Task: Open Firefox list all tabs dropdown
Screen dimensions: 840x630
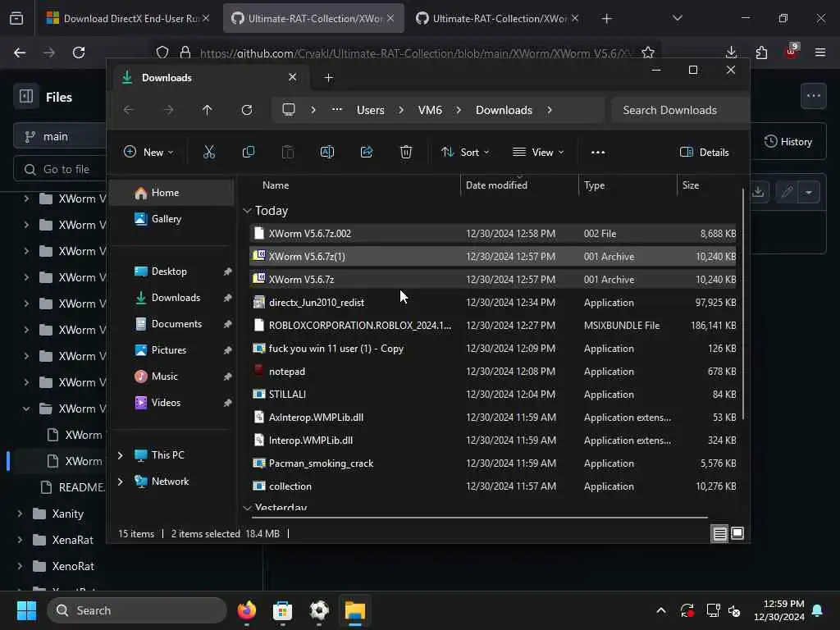Action: point(677,19)
